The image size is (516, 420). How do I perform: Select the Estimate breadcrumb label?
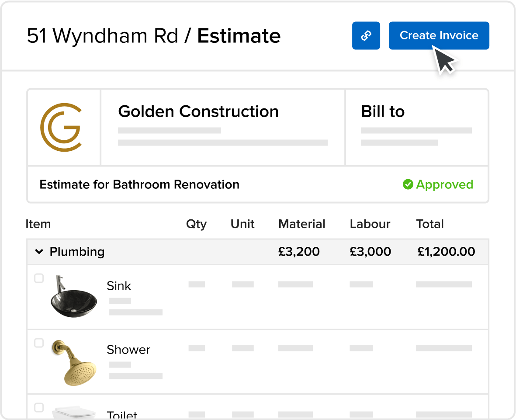(x=239, y=36)
